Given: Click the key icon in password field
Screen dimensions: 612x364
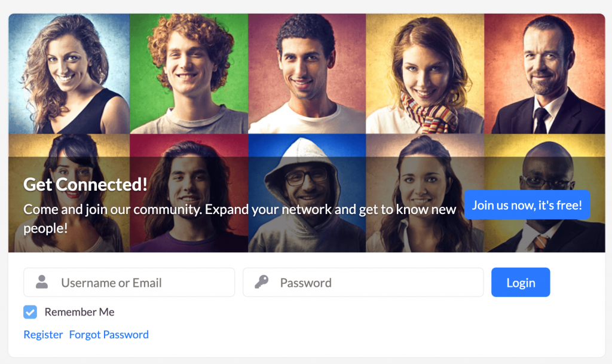Looking at the screenshot, I should pos(262,282).
